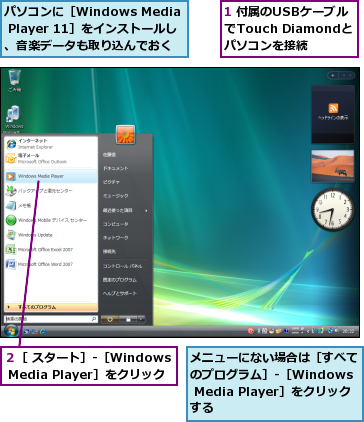Click the Windows Update icon
This screenshot has width=364, height=422.
11,235
